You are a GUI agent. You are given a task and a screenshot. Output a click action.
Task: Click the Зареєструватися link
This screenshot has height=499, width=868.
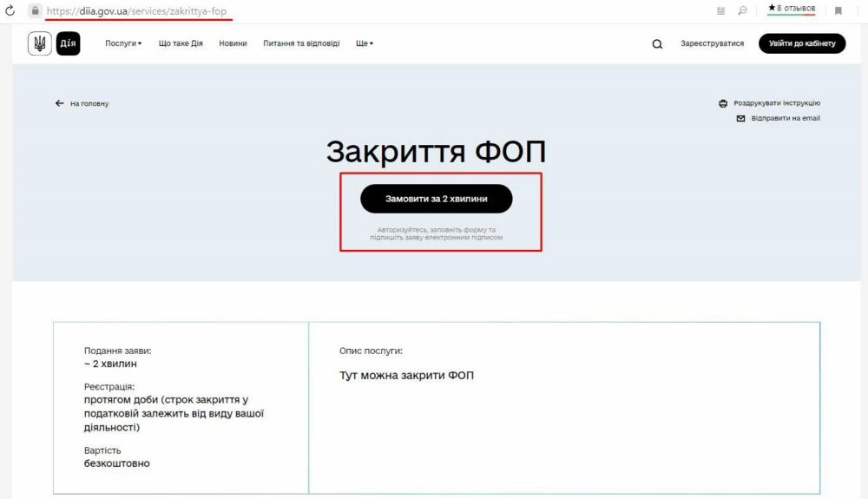pos(712,43)
